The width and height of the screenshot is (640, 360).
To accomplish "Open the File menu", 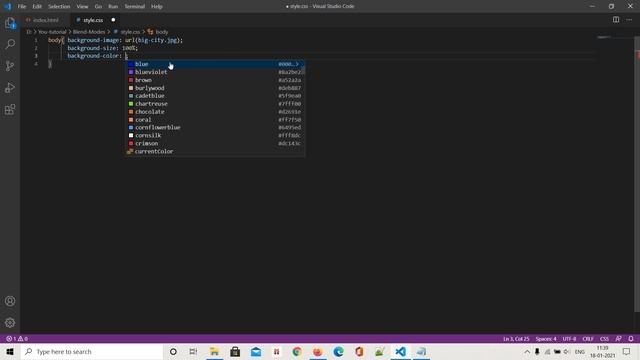I will [x=22, y=7].
